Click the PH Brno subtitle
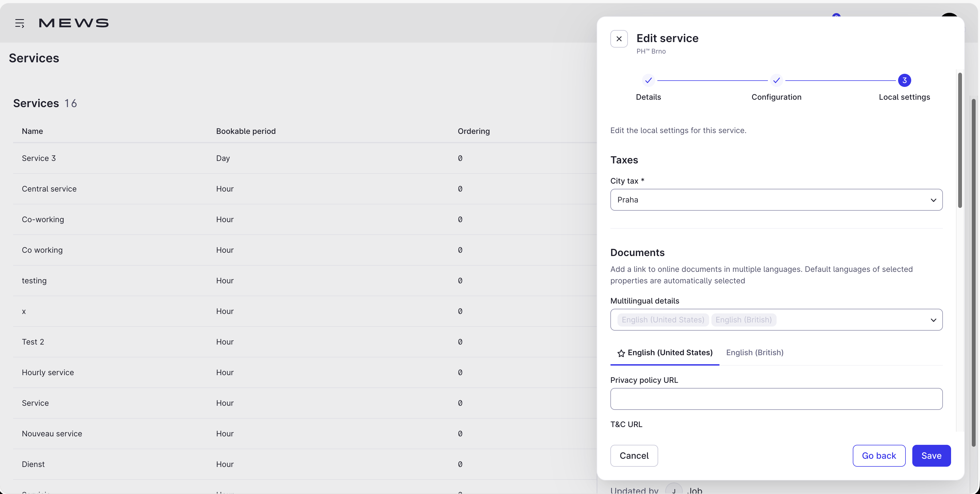This screenshot has height=494, width=980. pyautogui.click(x=651, y=51)
